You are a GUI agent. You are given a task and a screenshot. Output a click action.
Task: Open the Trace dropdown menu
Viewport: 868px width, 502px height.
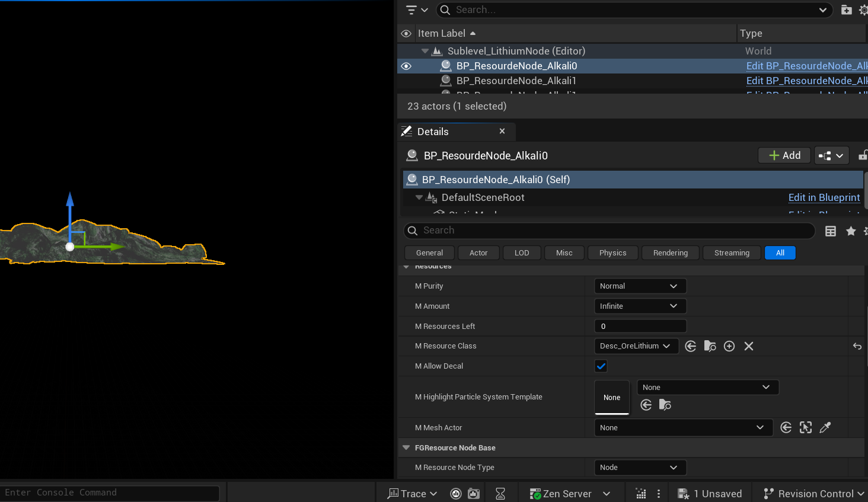[412, 494]
